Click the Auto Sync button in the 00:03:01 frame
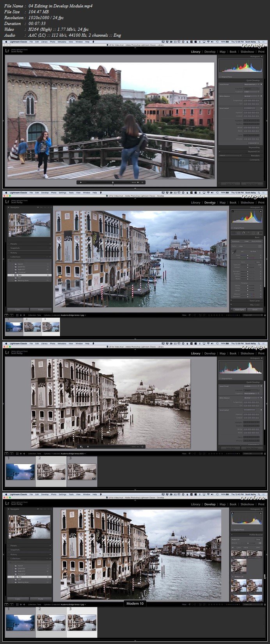This screenshot has width=270, height=644. click(240, 310)
